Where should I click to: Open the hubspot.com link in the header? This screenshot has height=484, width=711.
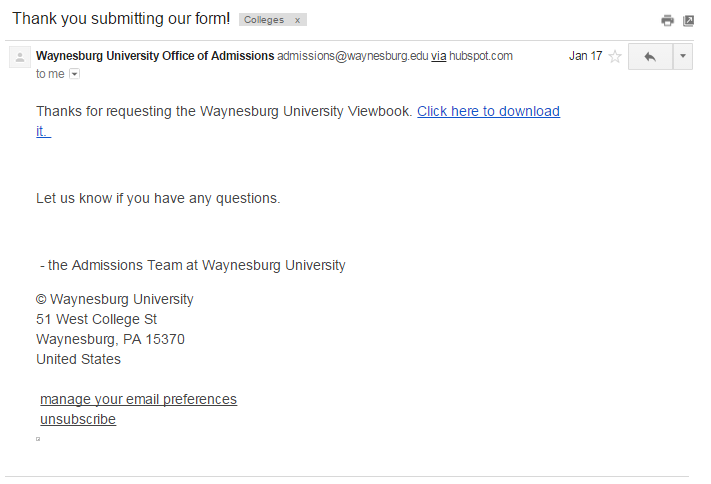481,56
